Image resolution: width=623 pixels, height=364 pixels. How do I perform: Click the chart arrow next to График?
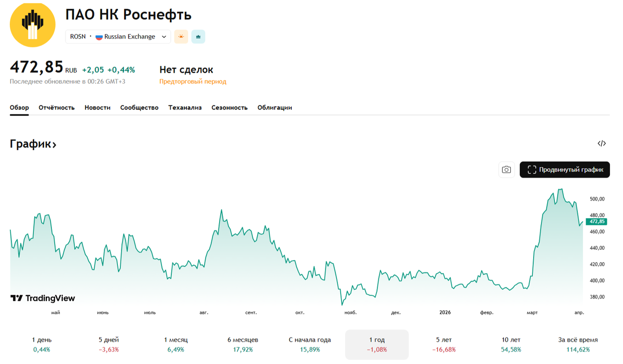[54, 145]
